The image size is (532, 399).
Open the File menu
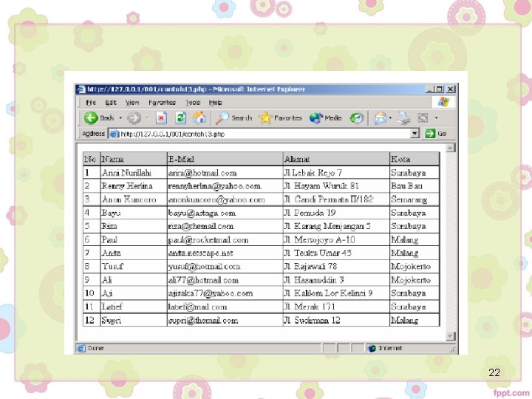click(x=91, y=103)
